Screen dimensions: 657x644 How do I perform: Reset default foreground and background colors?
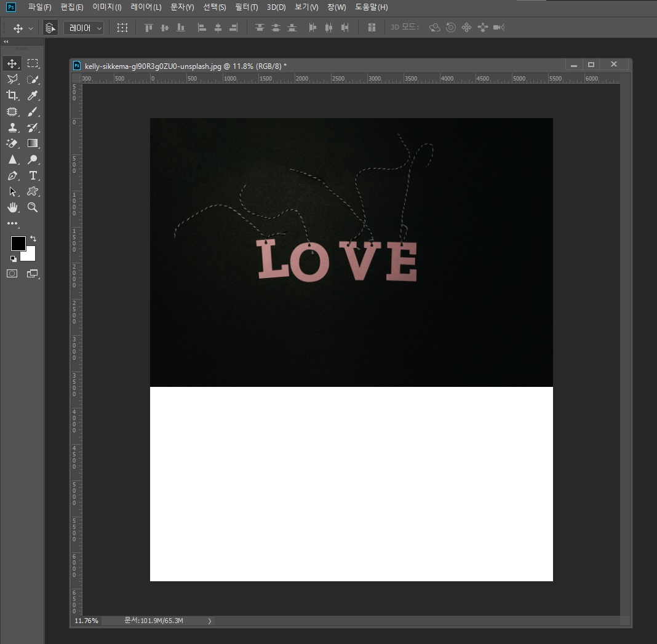[14, 258]
